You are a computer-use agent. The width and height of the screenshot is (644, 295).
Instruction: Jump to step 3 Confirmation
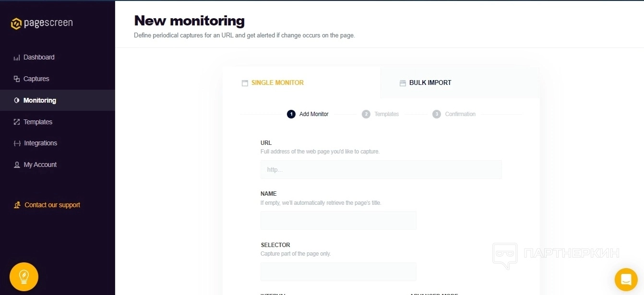454,114
